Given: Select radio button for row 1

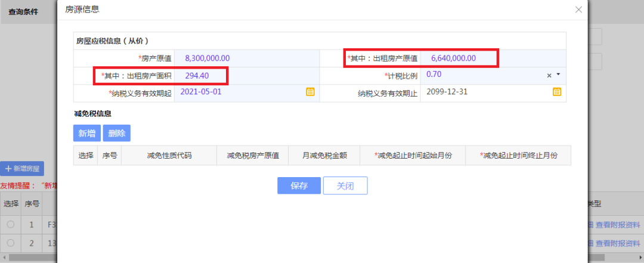Looking at the screenshot, I should coord(11,224).
